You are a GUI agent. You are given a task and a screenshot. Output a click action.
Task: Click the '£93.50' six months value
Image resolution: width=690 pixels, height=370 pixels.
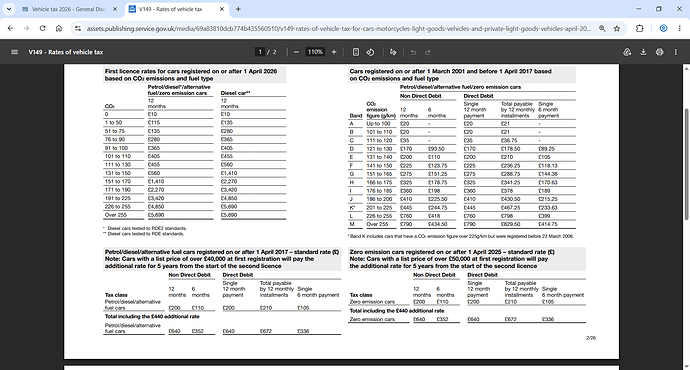pos(436,149)
